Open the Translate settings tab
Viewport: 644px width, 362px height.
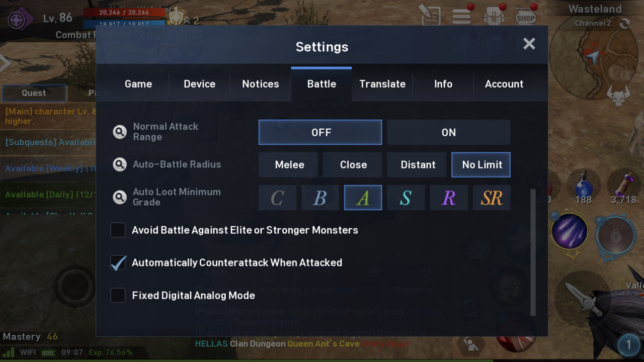click(382, 84)
